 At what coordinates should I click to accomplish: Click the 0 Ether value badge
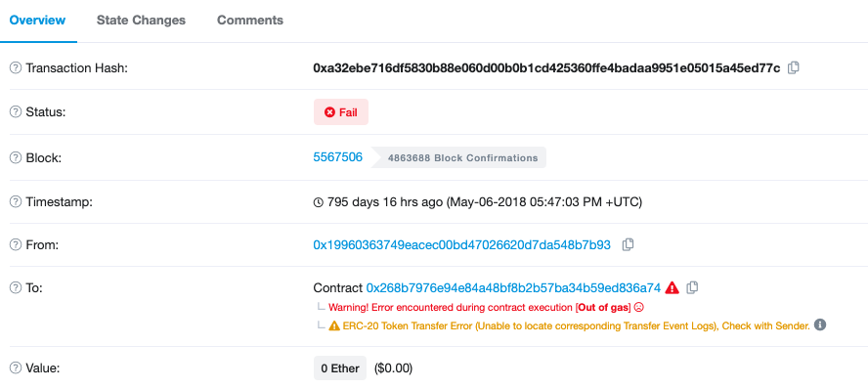340,367
